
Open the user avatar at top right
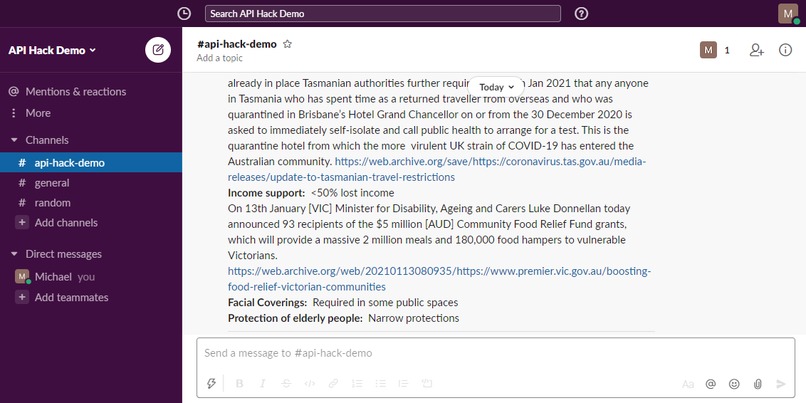[788, 14]
